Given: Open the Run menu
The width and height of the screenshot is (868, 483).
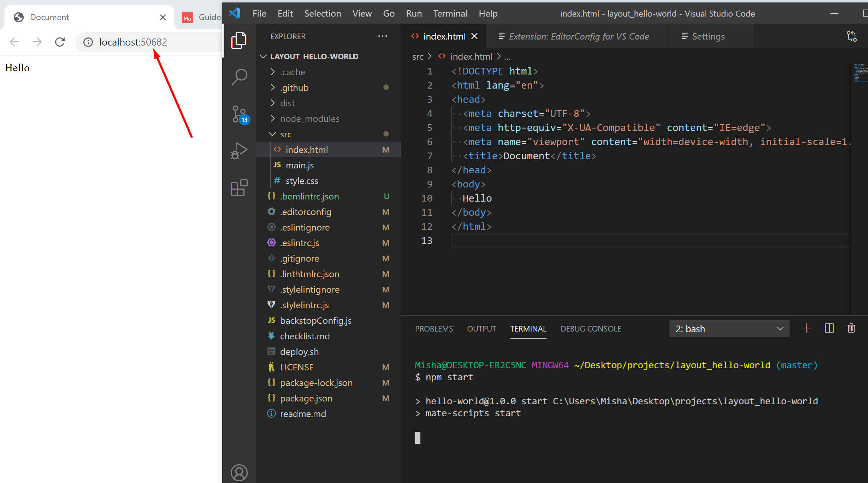Looking at the screenshot, I should [x=414, y=13].
